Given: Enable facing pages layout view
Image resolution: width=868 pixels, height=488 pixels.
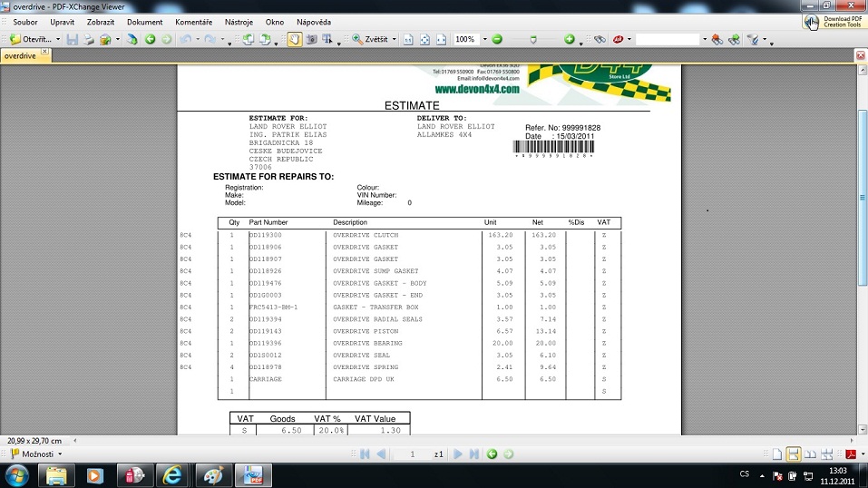Looking at the screenshot, I should pos(809,454).
